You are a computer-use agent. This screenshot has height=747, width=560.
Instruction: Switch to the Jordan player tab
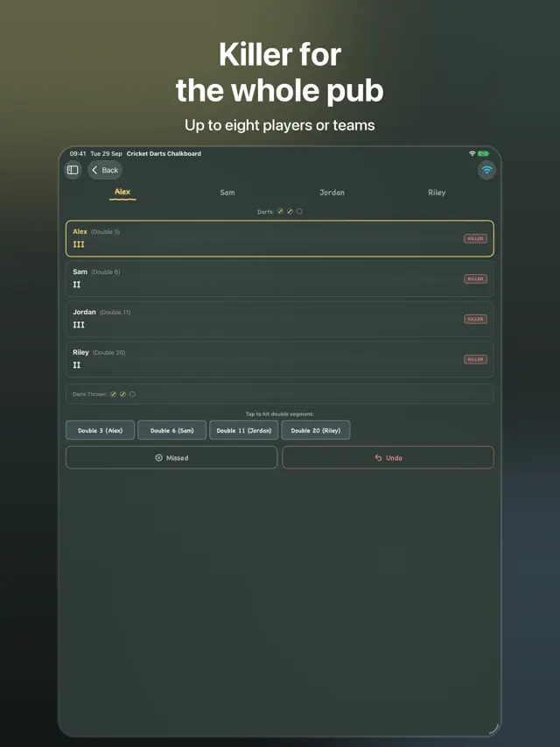click(332, 193)
